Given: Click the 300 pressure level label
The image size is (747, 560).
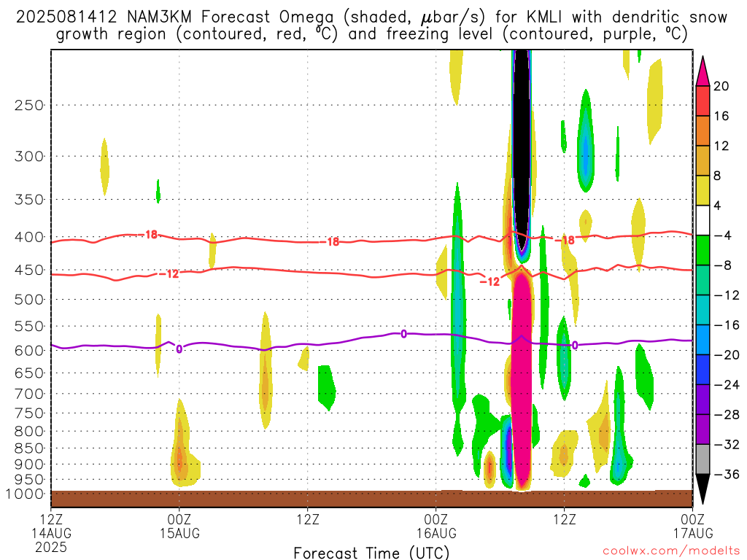Looking at the screenshot, I should [x=29, y=156].
